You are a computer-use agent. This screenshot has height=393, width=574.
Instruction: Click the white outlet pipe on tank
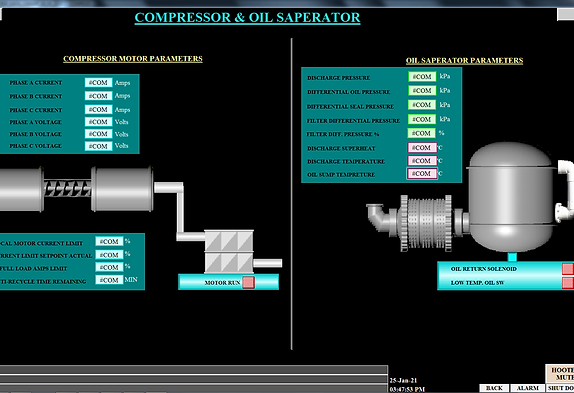565,191
